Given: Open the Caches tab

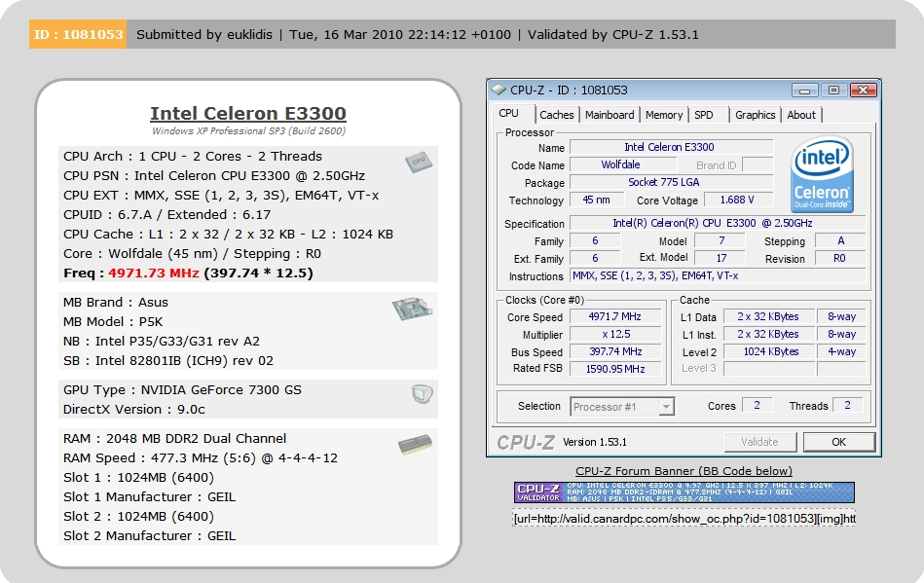Looking at the screenshot, I should [x=556, y=115].
